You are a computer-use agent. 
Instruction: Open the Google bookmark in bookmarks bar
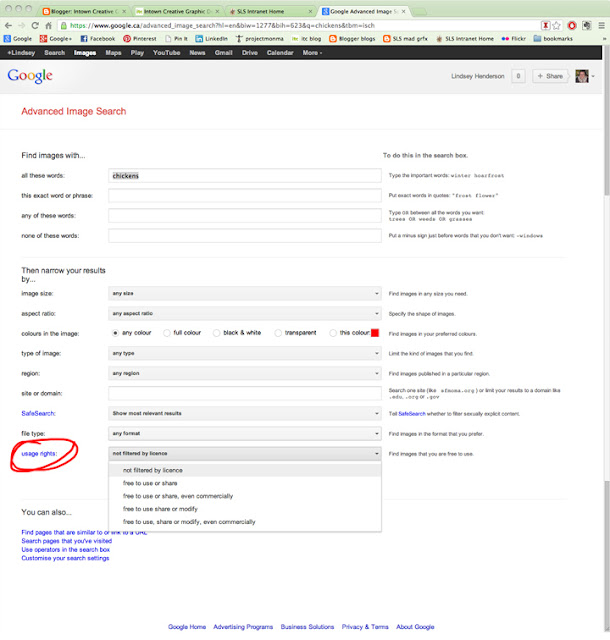18,39
